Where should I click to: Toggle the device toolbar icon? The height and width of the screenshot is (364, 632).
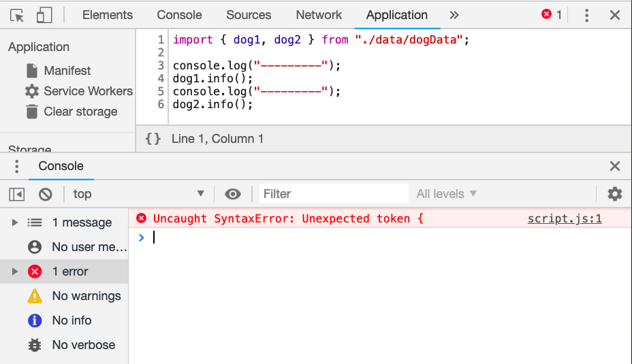pyautogui.click(x=44, y=15)
